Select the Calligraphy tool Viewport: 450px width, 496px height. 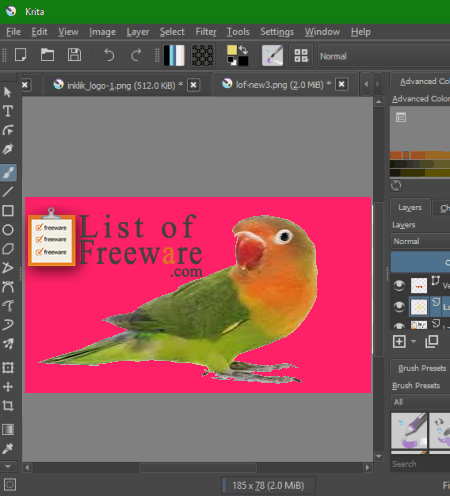[x=8, y=149]
